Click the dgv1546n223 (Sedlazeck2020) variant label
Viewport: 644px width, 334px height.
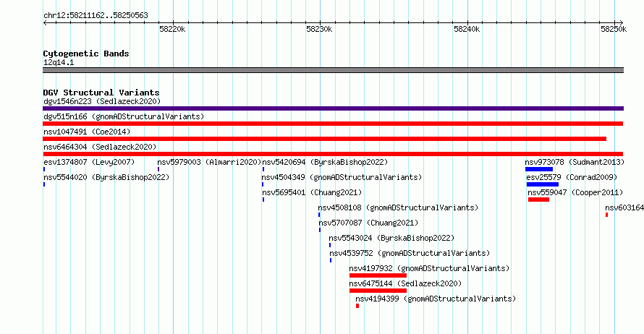(102, 101)
